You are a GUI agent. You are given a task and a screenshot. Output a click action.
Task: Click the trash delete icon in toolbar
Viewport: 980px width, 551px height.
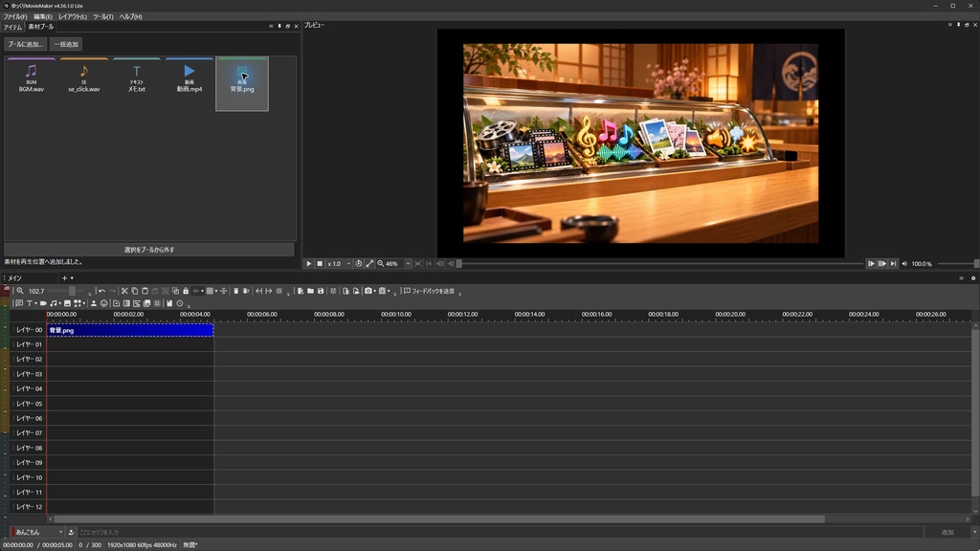tap(235, 291)
